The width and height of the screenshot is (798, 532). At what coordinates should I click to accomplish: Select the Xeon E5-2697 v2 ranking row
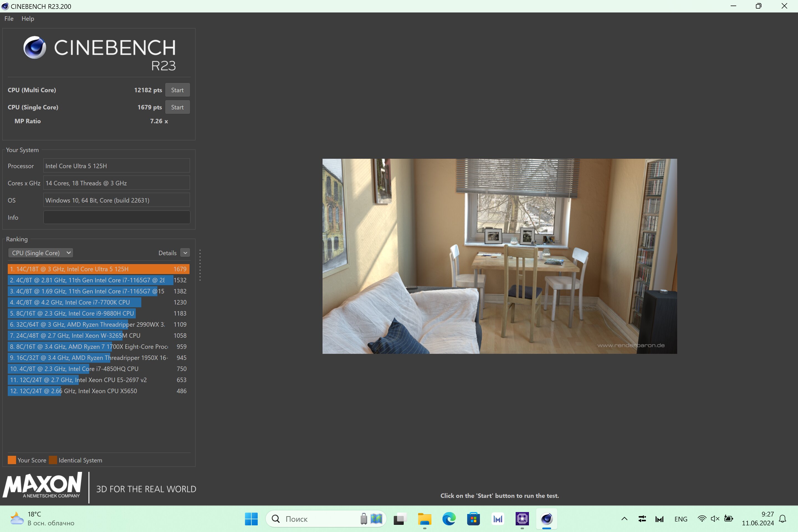point(98,380)
